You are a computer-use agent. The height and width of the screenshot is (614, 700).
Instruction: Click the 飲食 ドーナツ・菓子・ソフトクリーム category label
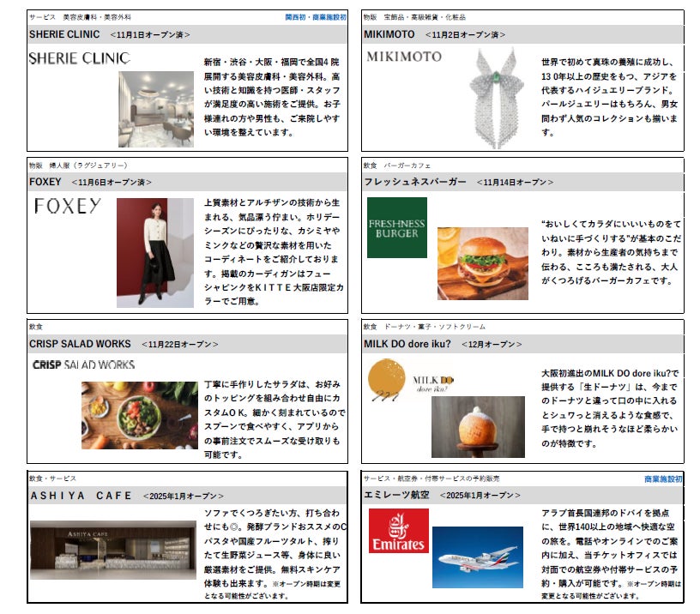(425, 327)
